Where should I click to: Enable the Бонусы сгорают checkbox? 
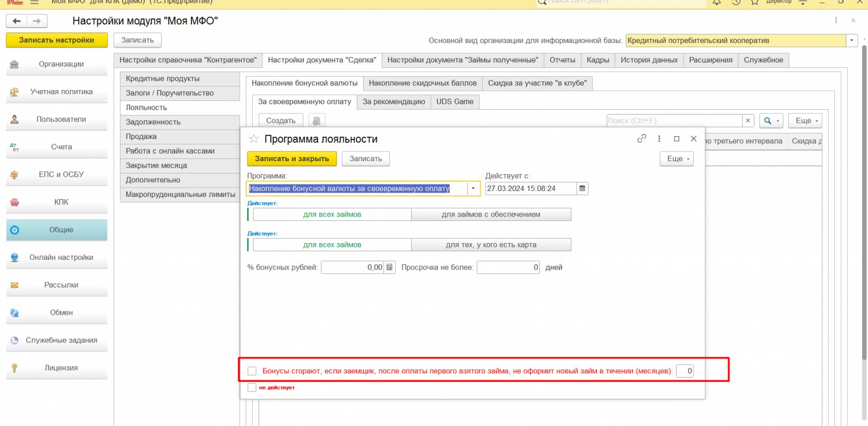point(252,371)
